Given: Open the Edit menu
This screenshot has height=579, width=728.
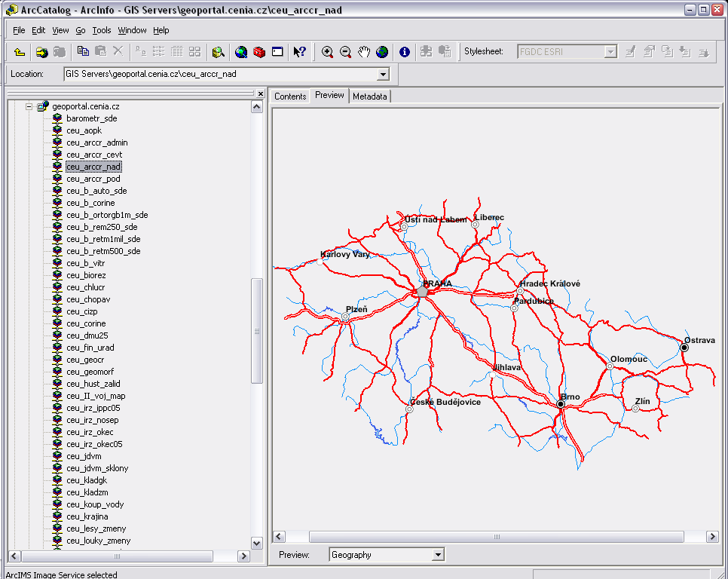Looking at the screenshot, I should [38, 30].
